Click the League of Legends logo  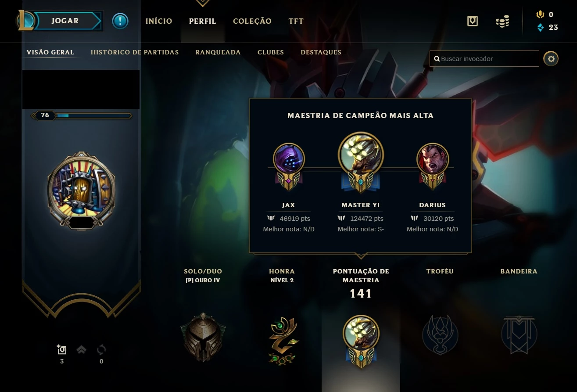point(26,21)
